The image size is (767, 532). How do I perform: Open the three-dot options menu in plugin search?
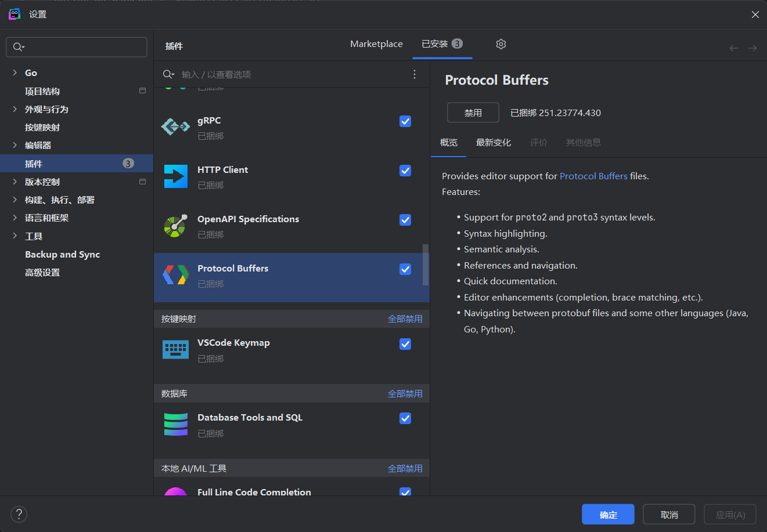pyautogui.click(x=415, y=74)
